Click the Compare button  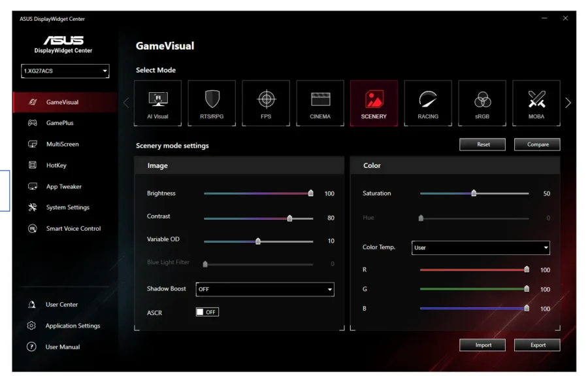[x=538, y=145]
